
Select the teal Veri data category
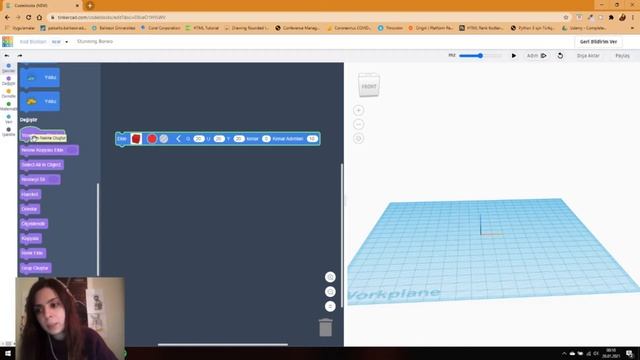tap(8, 119)
